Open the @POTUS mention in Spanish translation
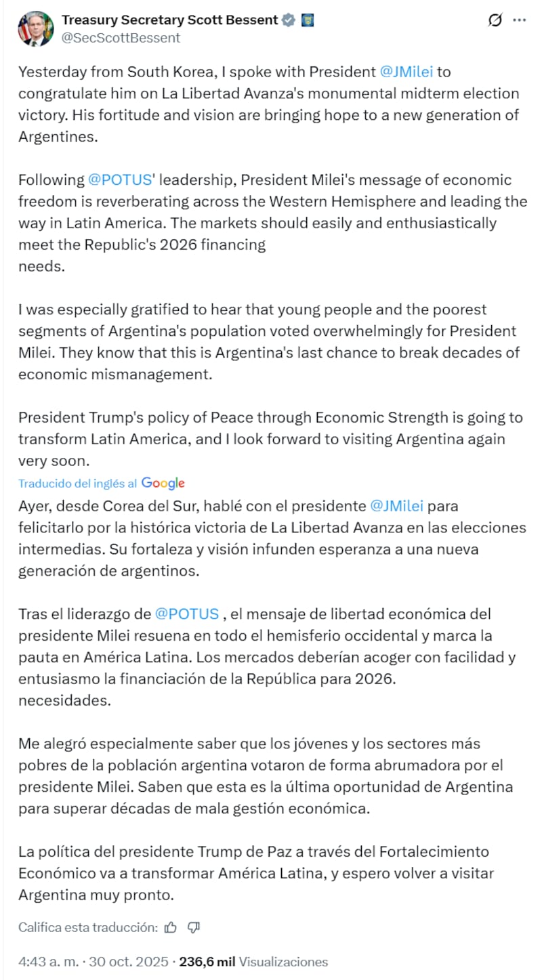542x980 pixels. [187, 614]
